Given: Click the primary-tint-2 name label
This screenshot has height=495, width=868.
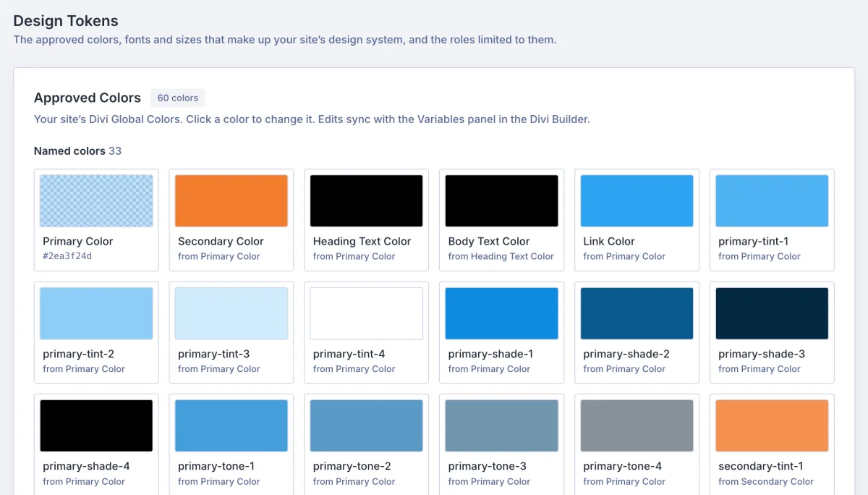Looking at the screenshot, I should point(78,354).
